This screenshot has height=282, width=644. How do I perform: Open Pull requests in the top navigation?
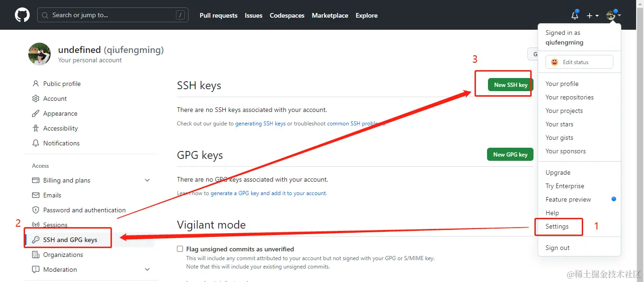[x=218, y=15]
